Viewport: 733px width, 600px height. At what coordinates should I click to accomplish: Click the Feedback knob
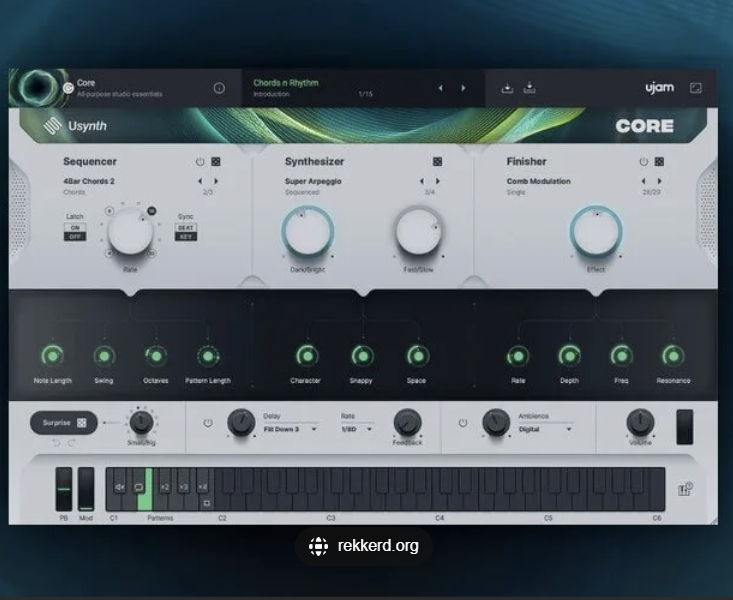pyautogui.click(x=408, y=422)
